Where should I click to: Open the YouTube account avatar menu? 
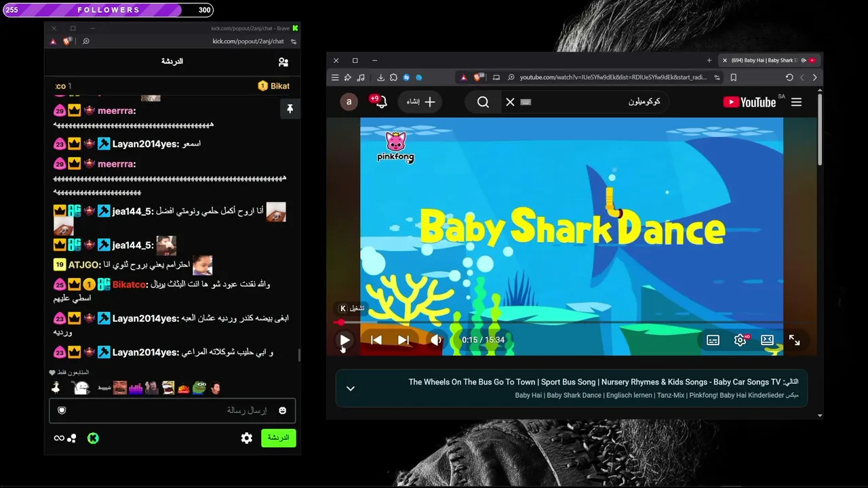349,102
